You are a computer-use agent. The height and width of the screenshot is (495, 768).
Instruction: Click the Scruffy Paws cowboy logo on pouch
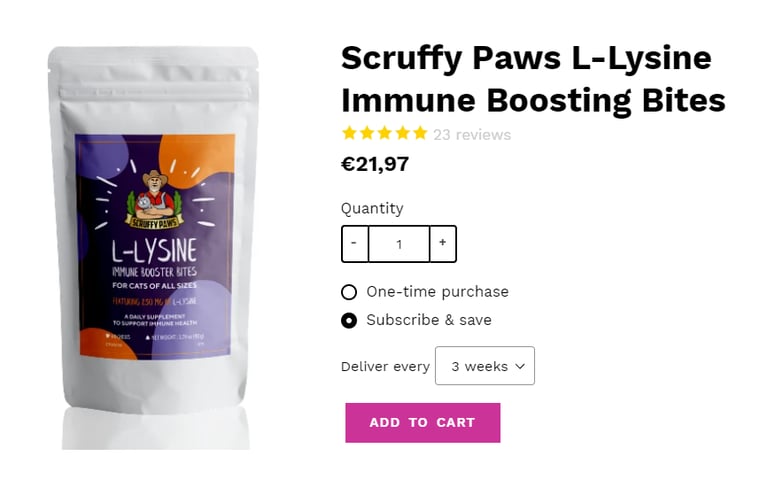tap(154, 200)
